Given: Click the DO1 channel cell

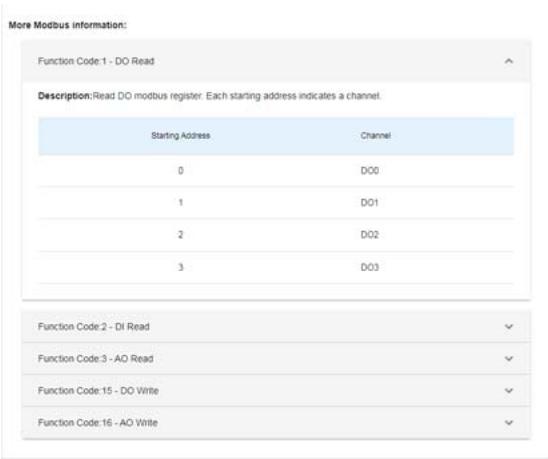Looking at the screenshot, I should pyautogui.click(x=370, y=203).
